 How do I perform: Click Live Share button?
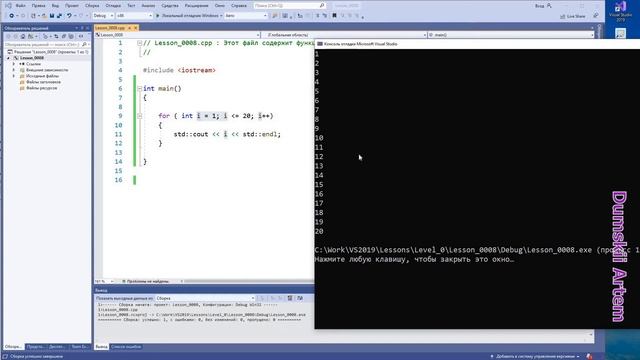[572, 16]
